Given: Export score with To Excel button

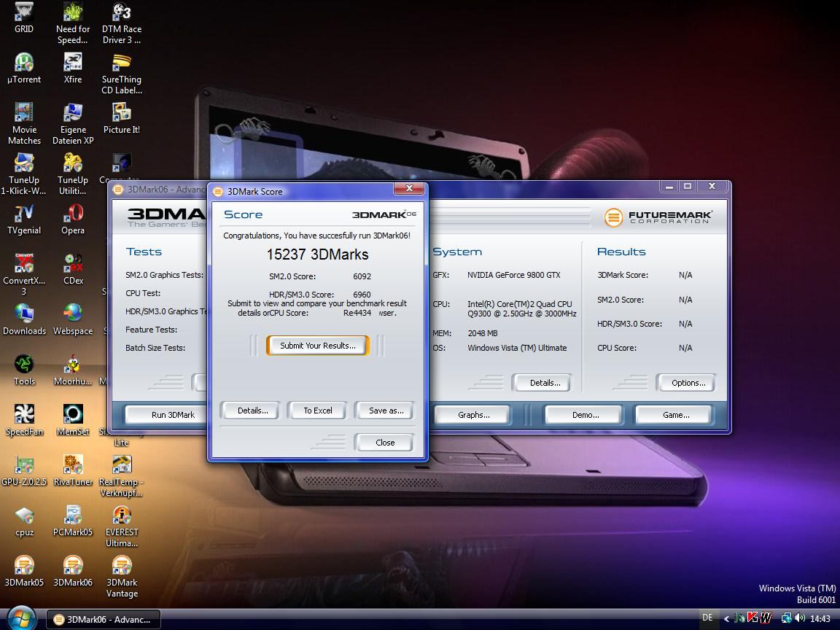Looking at the screenshot, I should click(318, 411).
